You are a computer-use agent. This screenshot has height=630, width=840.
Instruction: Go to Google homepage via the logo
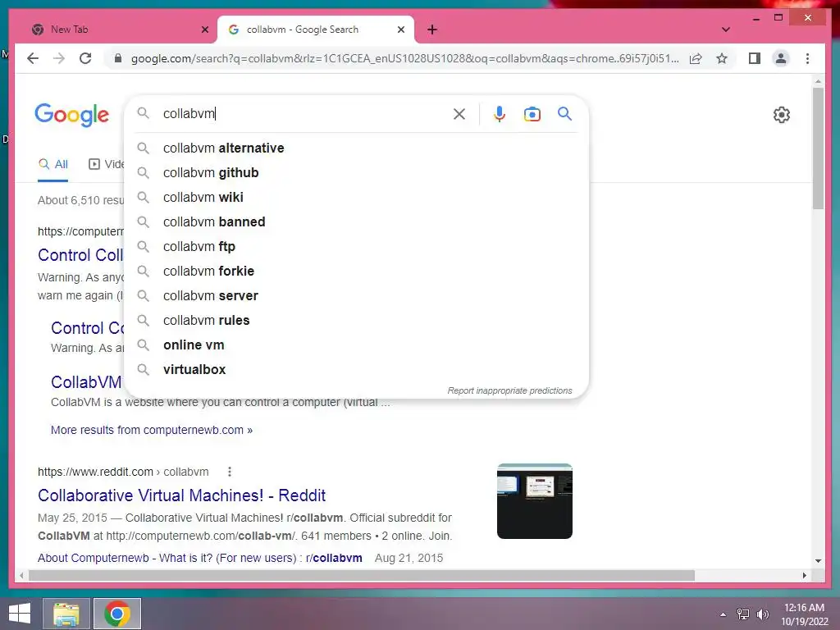pyautogui.click(x=72, y=115)
